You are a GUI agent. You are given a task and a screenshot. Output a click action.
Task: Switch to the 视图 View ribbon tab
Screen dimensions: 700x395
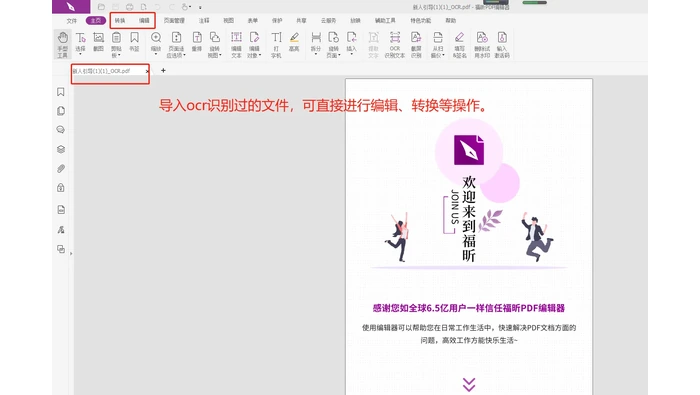click(x=229, y=21)
